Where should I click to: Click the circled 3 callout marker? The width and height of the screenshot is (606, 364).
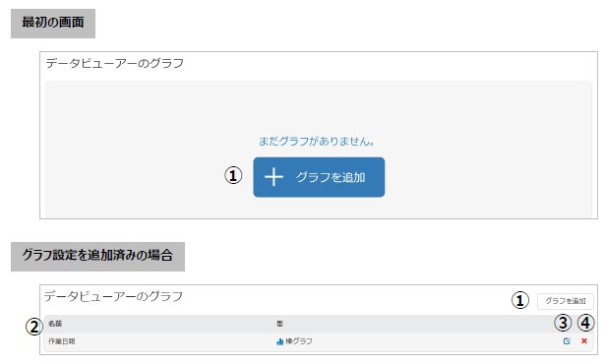(563, 323)
